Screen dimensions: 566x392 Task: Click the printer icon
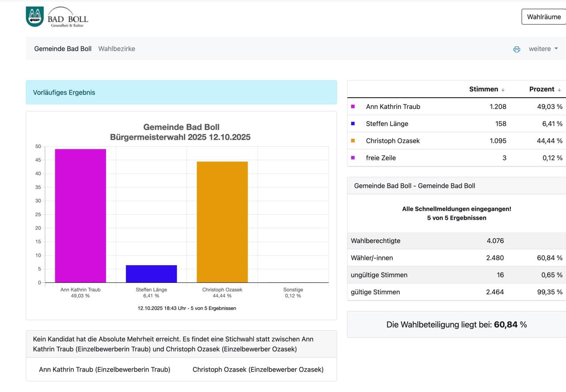point(516,49)
